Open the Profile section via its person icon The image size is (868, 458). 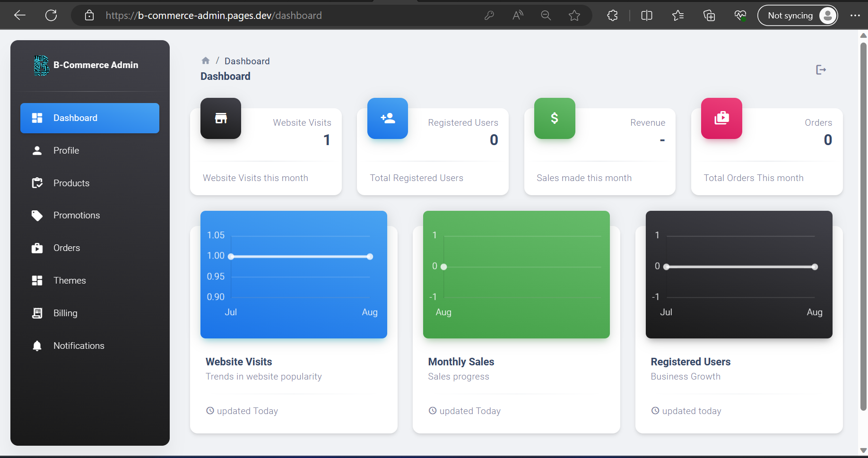(37, 150)
